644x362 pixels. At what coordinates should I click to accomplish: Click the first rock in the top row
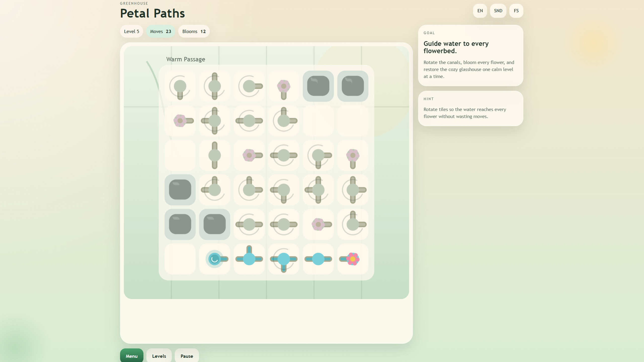tap(318, 86)
